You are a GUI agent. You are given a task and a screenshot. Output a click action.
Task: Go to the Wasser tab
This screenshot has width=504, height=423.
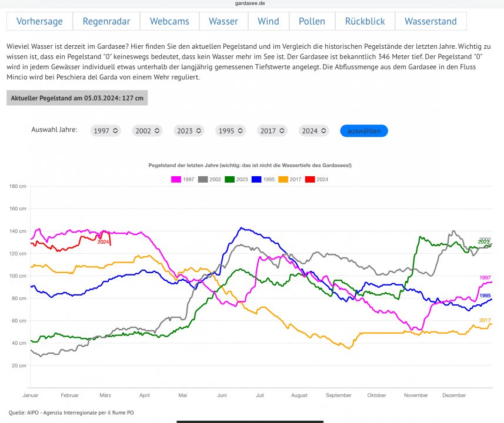pos(223,21)
